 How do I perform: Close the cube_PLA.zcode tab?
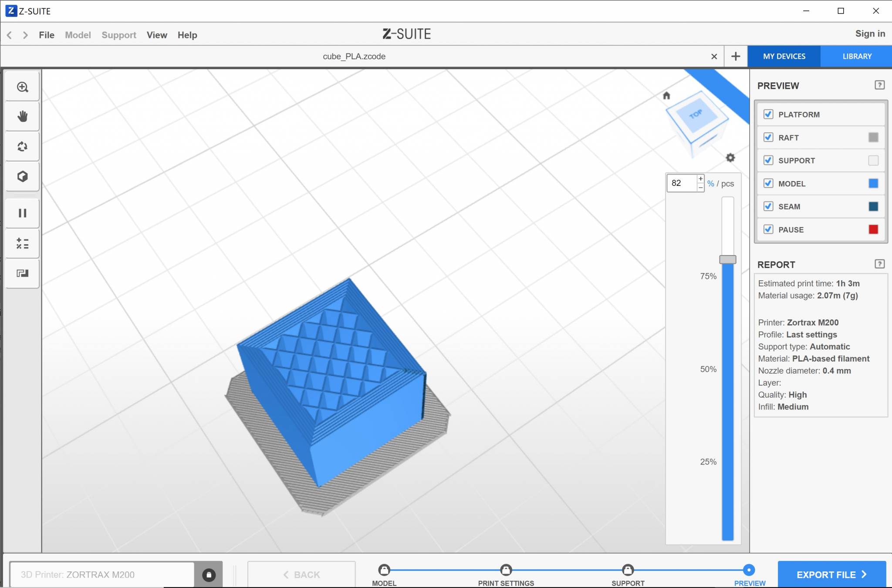tap(714, 56)
